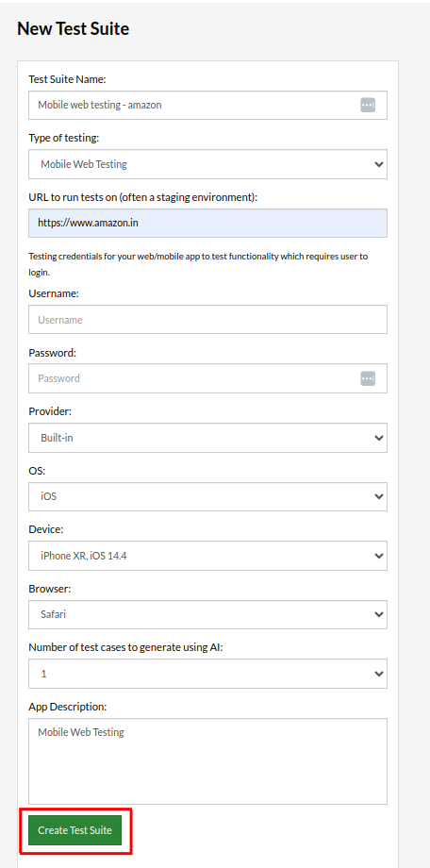The image size is (430, 868).
Task: Expand the Device dropdown with iPhone XR
Action: [207, 555]
